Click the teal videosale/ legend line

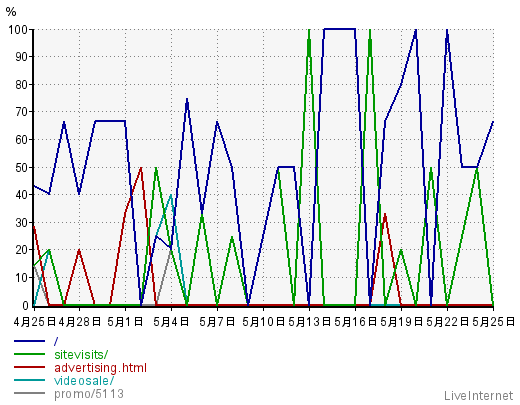coord(29,380)
